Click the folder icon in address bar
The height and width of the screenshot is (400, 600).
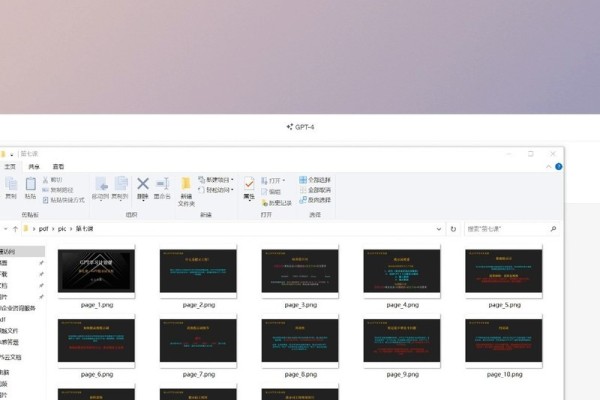26,229
